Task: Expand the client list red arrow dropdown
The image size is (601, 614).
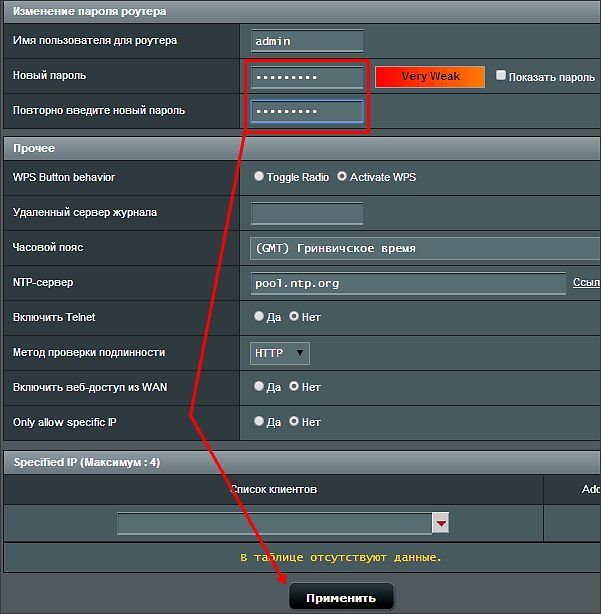Action: pyautogui.click(x=441, y=523)
